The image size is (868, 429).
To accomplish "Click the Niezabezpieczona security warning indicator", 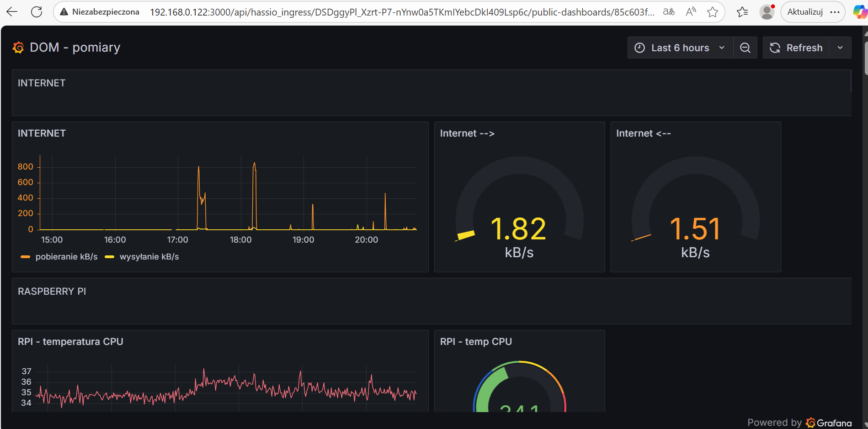I will click(x=100, y=12).
